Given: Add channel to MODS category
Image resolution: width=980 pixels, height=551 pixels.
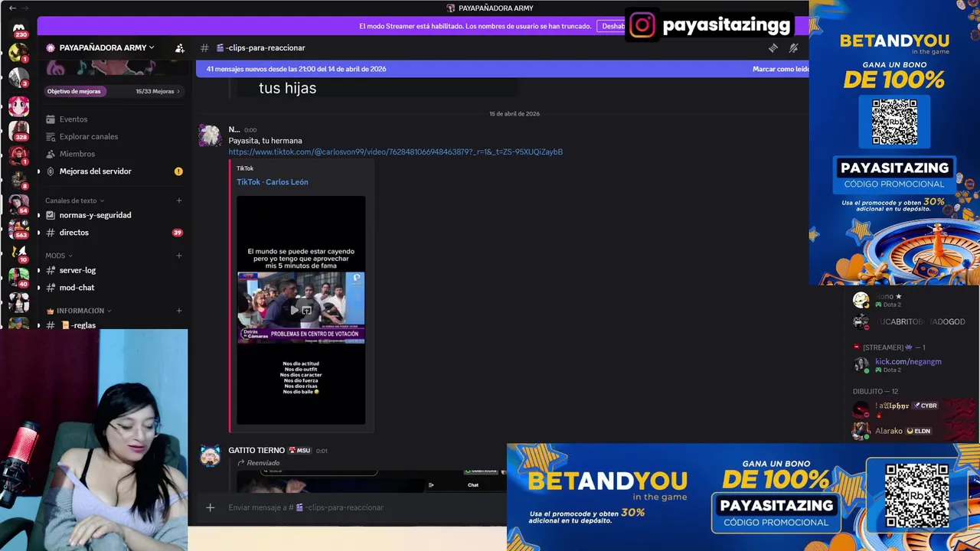Looking at the screenshot, I should [179, 256].
